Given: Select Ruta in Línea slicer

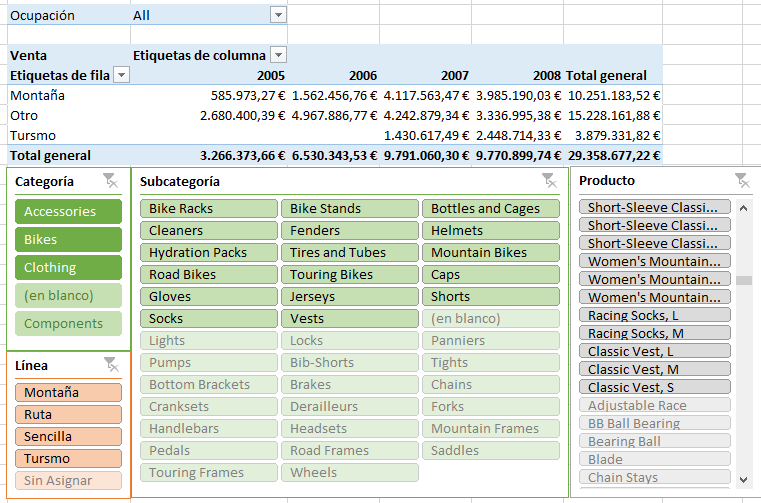Looking at the screenshot, I should click(x=68, y=414).
